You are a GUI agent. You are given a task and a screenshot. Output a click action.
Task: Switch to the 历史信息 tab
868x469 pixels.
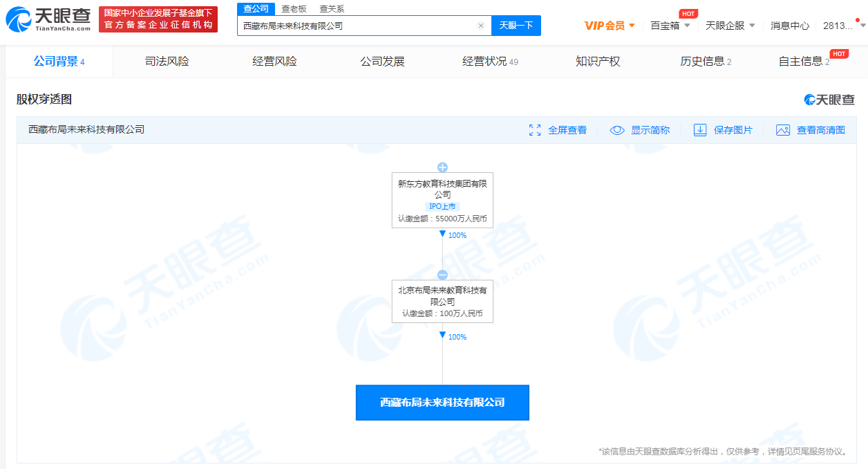point(706,62)
